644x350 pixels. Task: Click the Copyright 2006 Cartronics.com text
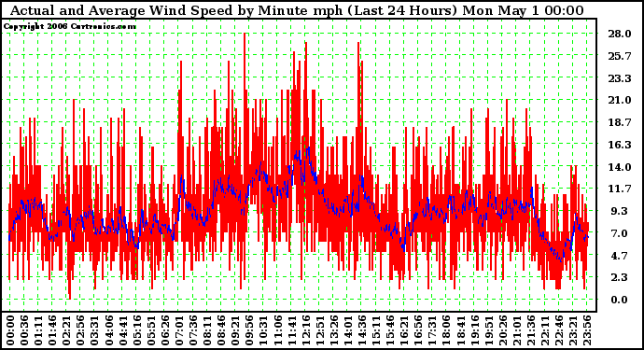[69, 26]
